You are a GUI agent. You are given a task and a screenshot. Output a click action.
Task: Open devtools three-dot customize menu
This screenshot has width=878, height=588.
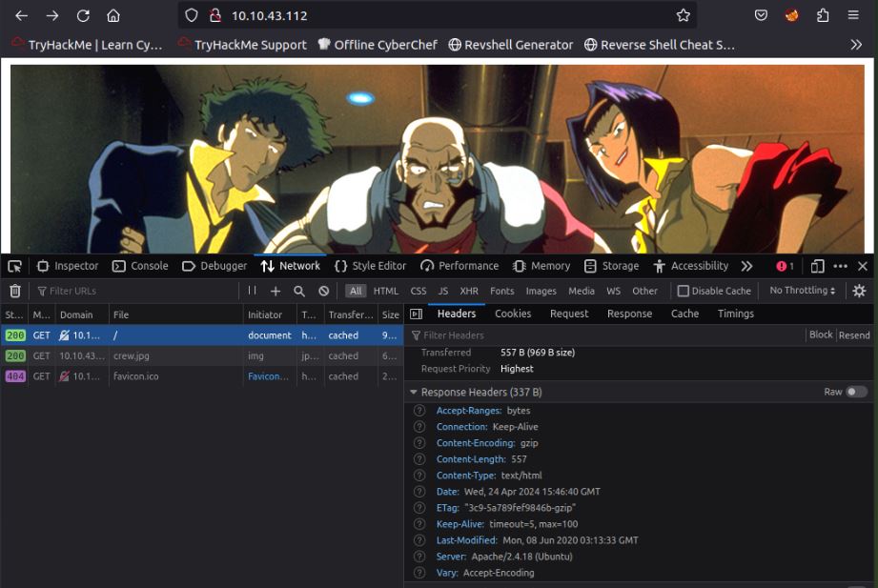(x=841, y=266)
